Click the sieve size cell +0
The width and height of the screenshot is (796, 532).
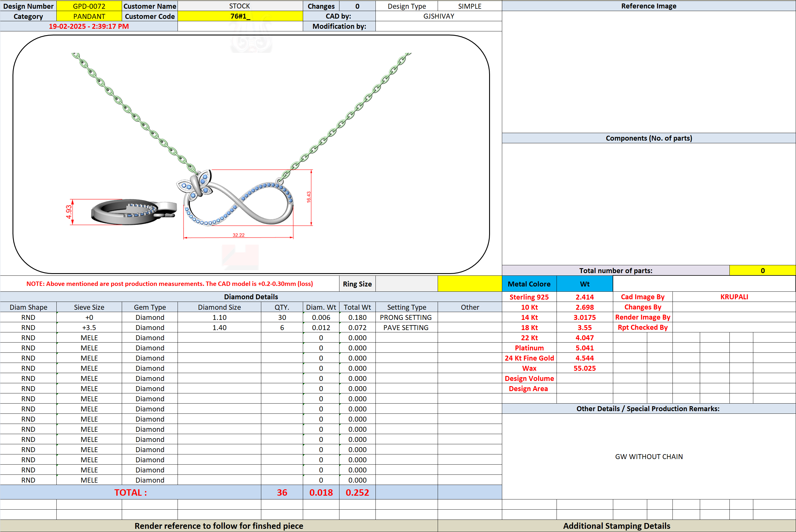tap(89, 317)
